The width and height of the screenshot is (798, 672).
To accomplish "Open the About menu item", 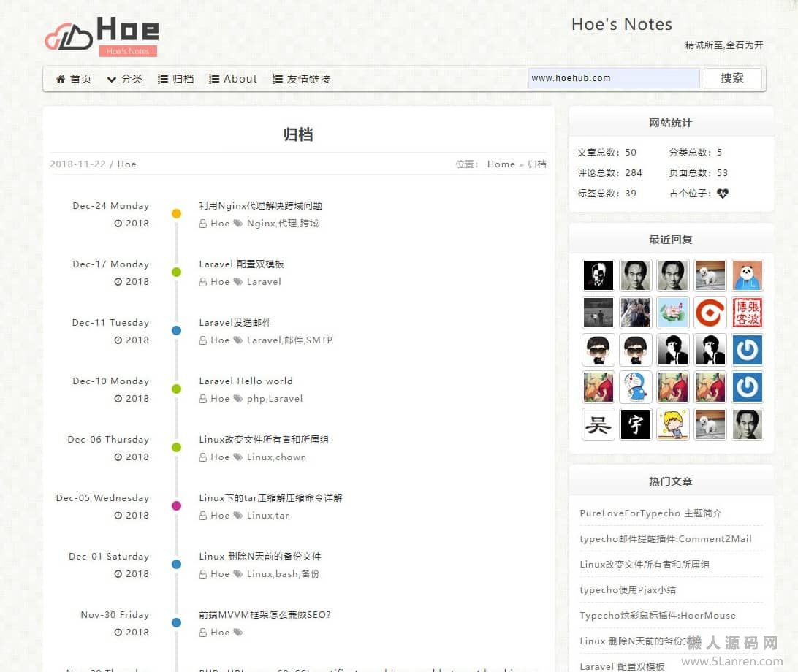I will click(233, 79).
